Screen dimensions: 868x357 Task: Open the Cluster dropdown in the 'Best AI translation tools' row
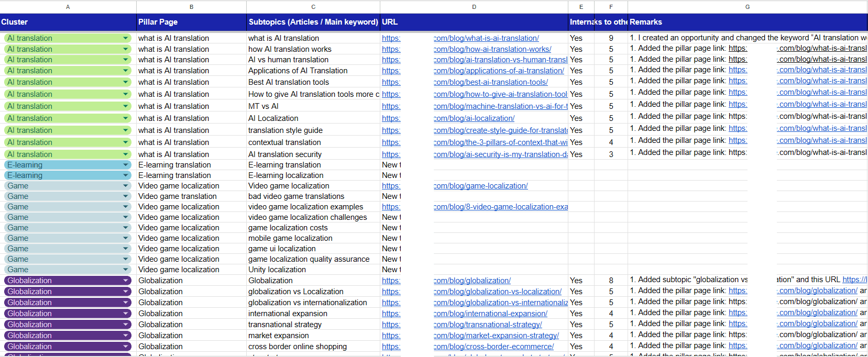coord(126,82)
